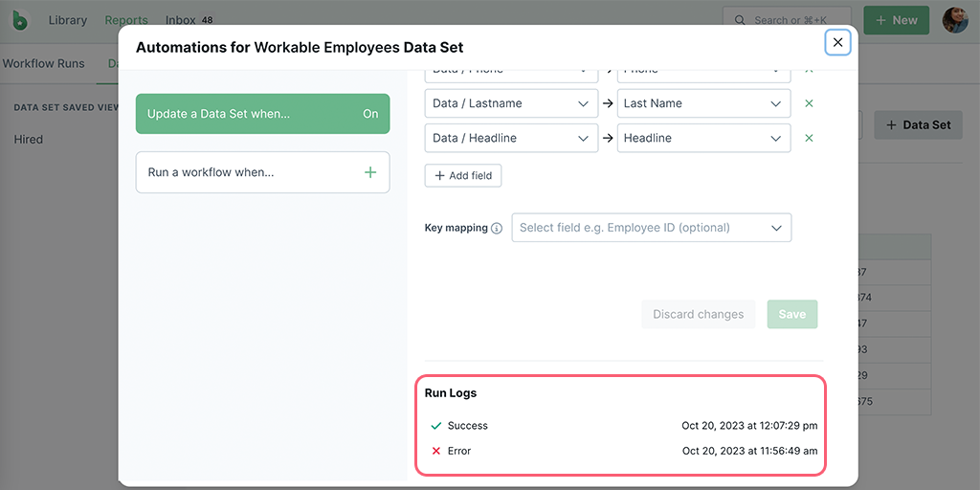Open Inbox with 48 items
The height and width of the screenshot is (490, 980).
pyautogui.click(x=189, y=20)
